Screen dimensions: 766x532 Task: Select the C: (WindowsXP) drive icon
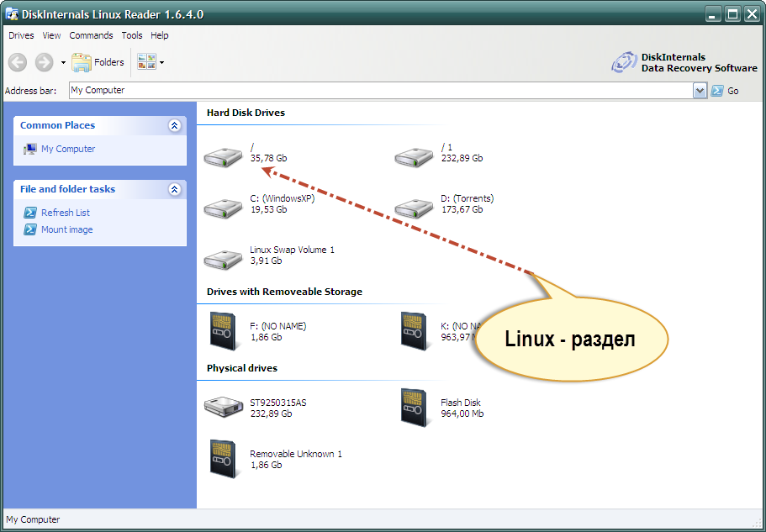tap(223, 207)
